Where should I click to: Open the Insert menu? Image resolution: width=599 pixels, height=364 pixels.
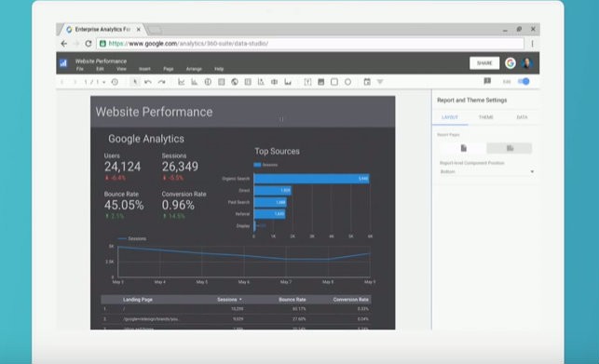(x=144, y=69)
